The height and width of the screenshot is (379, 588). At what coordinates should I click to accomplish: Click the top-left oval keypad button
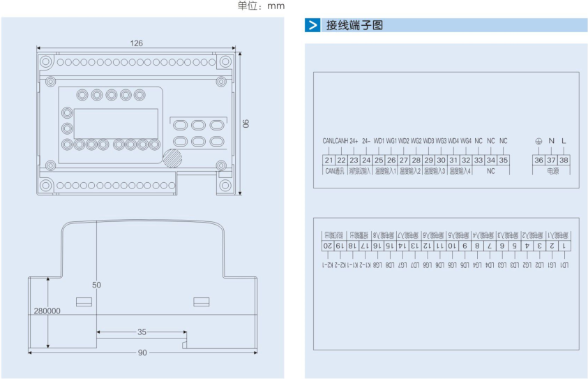point(180,126)
